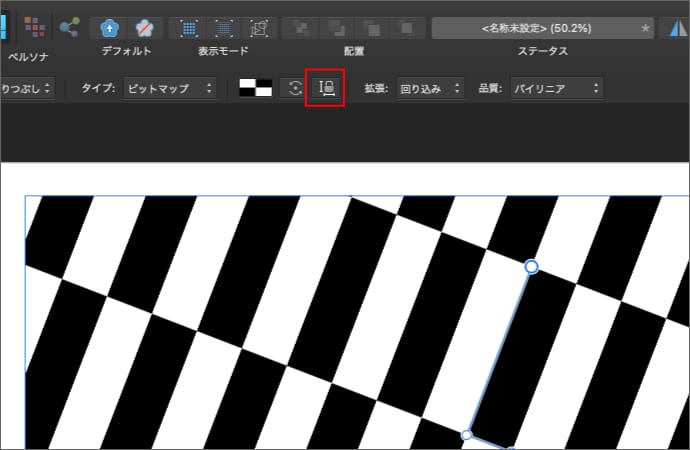Click the synchronize defaults icon with up arrow
The height and width of the screenshot is (450, 690).
110,27
